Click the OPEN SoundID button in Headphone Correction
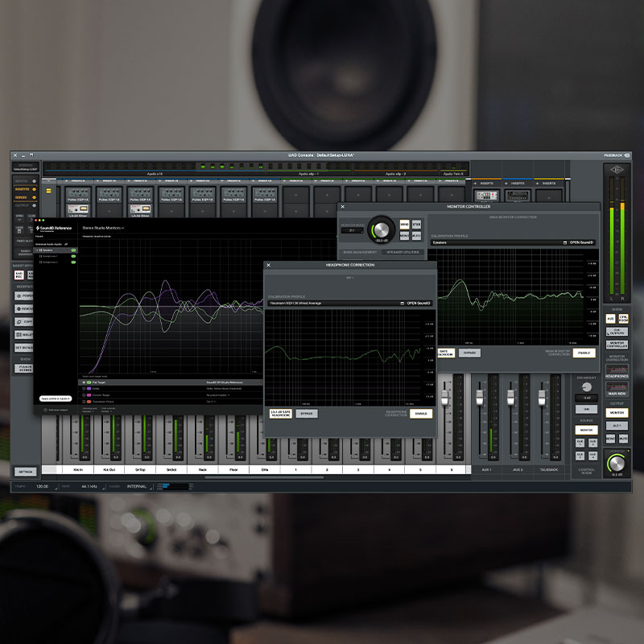644x644 pixels. point(419,303)
